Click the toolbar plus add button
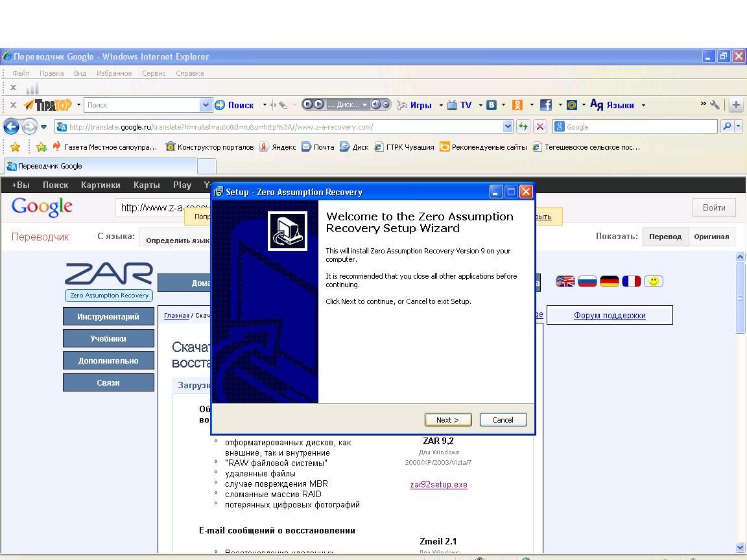Viewport: 747px width, 560px height. click(736, 105)
